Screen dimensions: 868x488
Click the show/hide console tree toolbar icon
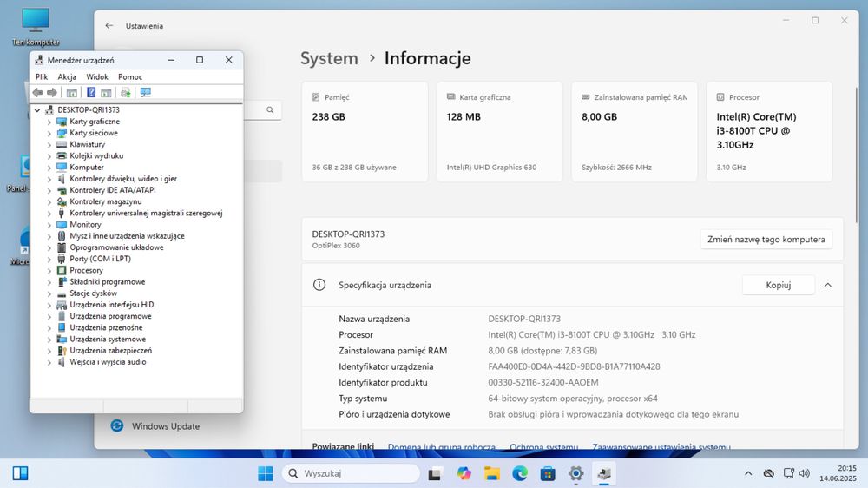tap(72, 93)
